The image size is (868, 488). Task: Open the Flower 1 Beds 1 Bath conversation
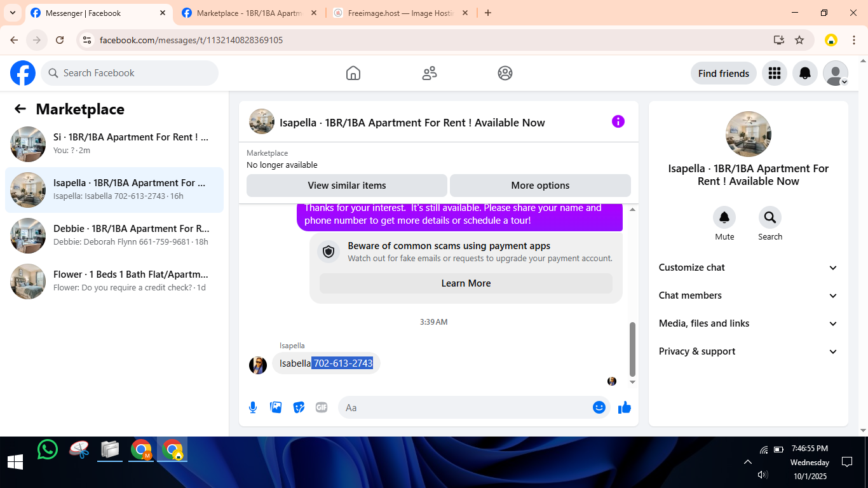tap(114, 281)
